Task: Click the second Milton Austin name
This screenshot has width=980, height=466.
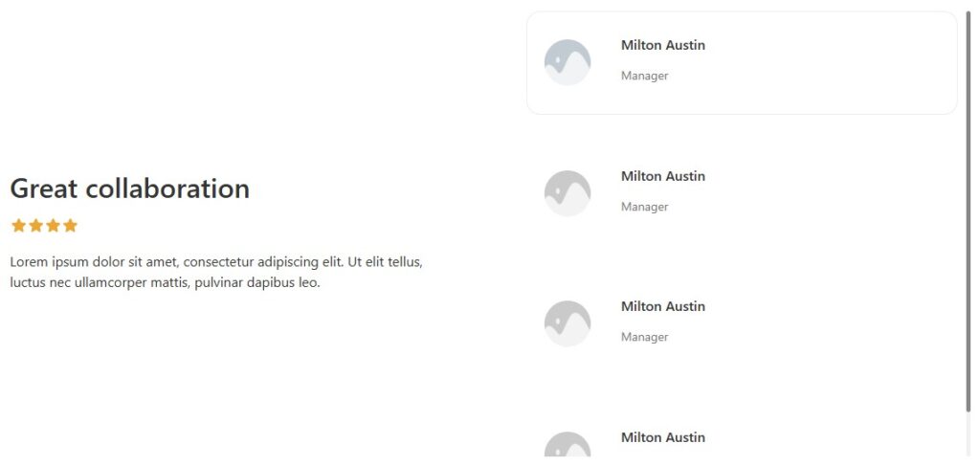Action: 662,176
